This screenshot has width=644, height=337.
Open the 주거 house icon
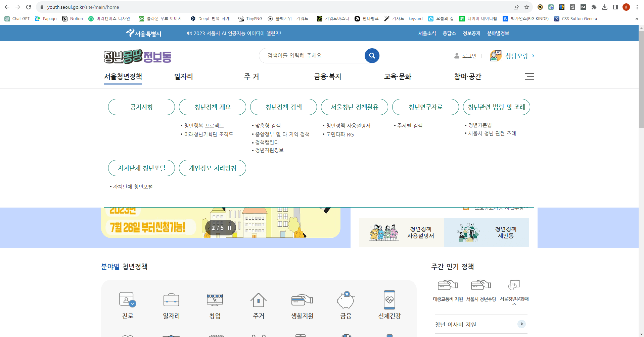pyautogui.click(x=258, y=300)
